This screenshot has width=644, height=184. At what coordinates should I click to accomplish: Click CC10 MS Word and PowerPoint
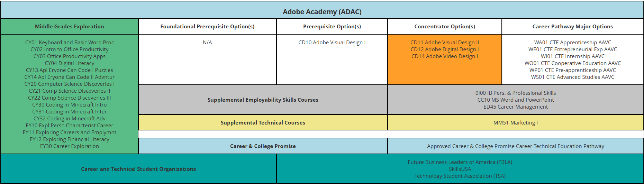coord(515,100)
